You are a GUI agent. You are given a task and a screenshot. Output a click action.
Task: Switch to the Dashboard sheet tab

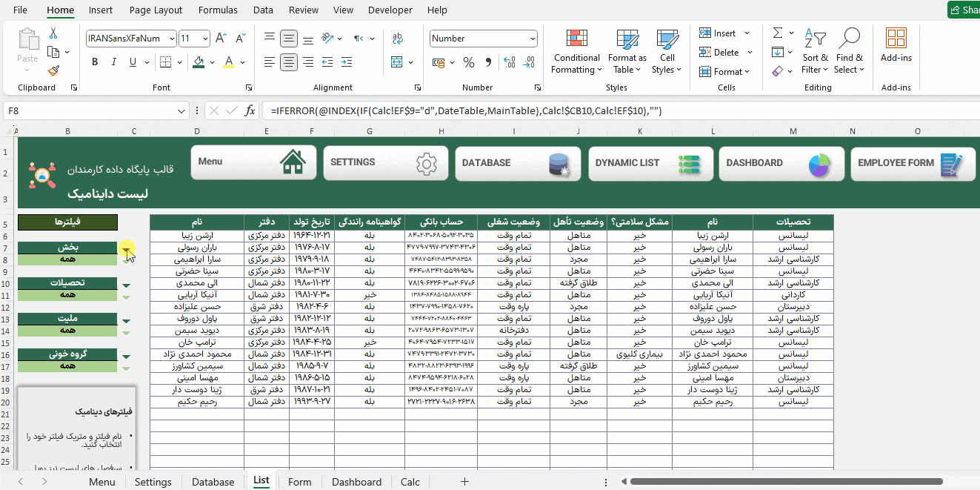point(356,482)
